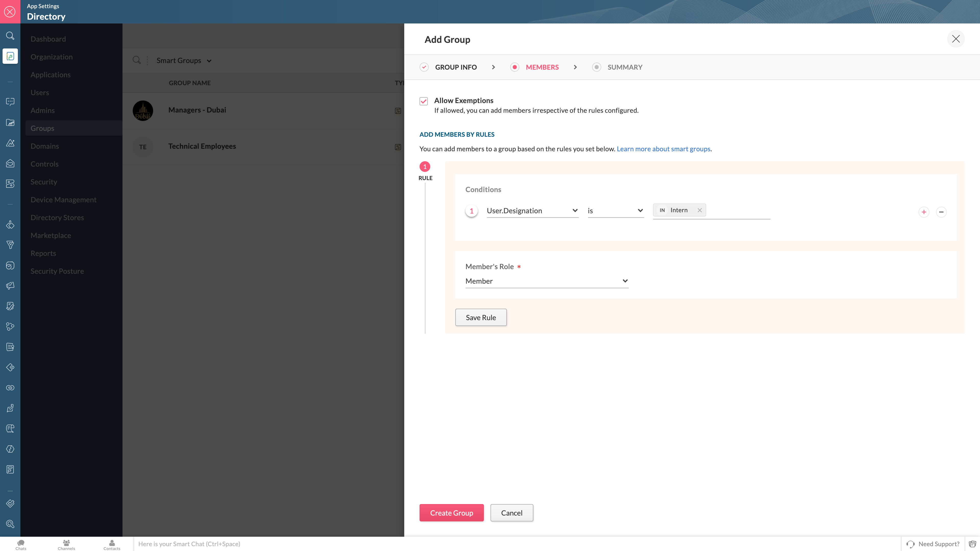Select the Group Info step indicator
The height and width of the screenshot is (551, 980).
[x=424, y=67]
